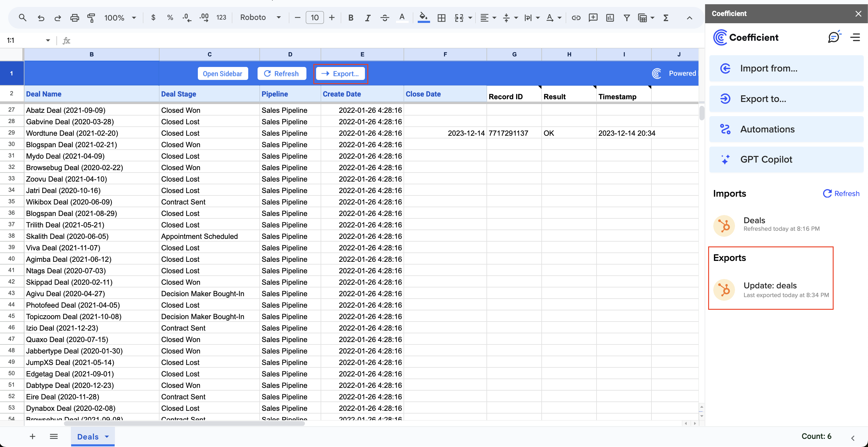Open the fill color bucket
Viewport: 868px width, 447px height.
(423, 17)
